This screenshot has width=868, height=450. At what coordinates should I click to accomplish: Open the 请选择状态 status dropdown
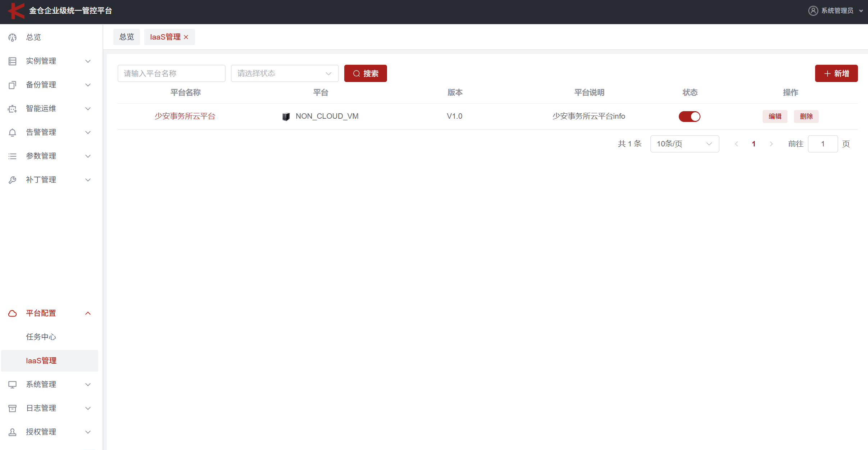(285, 73)
